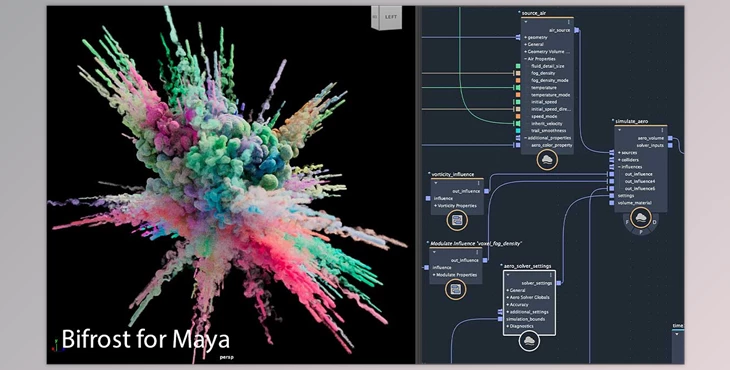Click the fluid_detail_size green input port
The image size is (730, 370).
click(x=518, y=66)
